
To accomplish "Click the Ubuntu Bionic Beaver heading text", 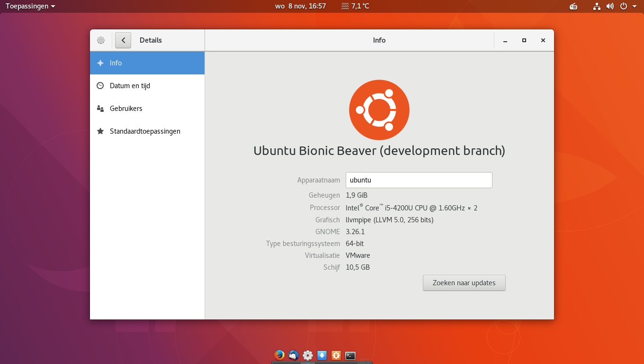I will point(379,151).
